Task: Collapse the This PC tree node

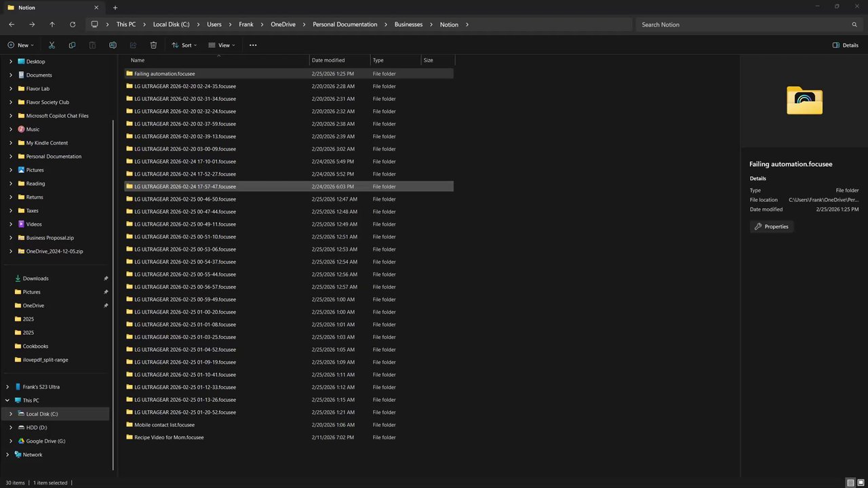Action: click(7, 401)
